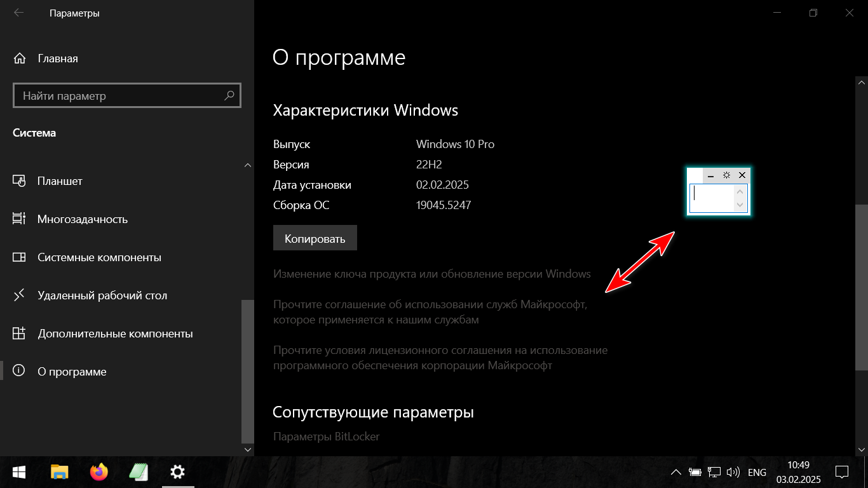Viewport: 868px width, 488px height.
Task: Click the sidebar scrollbar thumb
Action: point(248,372)
